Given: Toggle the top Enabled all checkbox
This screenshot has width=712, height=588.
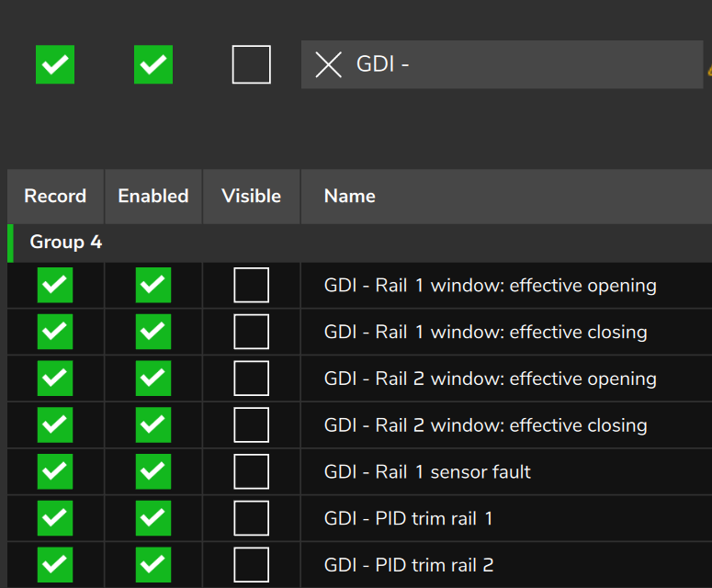Looking at the screenshot, I should point(153,64).
